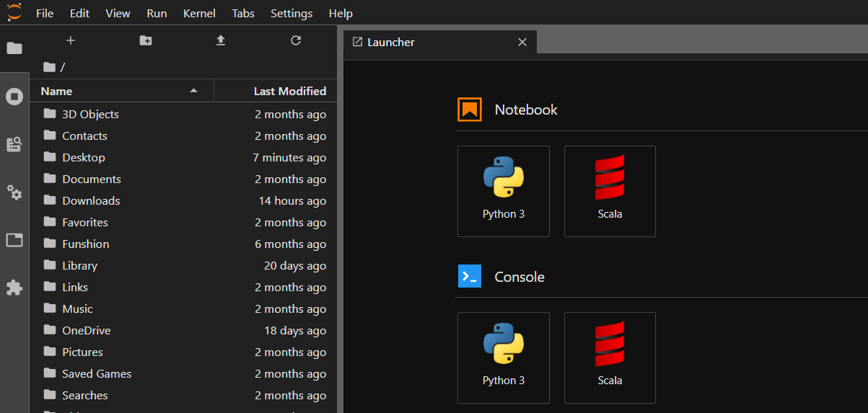This screenshot has width=868, height=413.
Task: Select the Searches folder
Action: pyautogui.click(x=183, y=395)
